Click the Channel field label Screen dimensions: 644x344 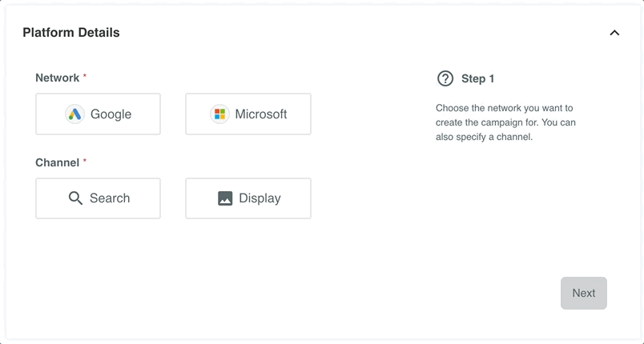coord(58,162)
